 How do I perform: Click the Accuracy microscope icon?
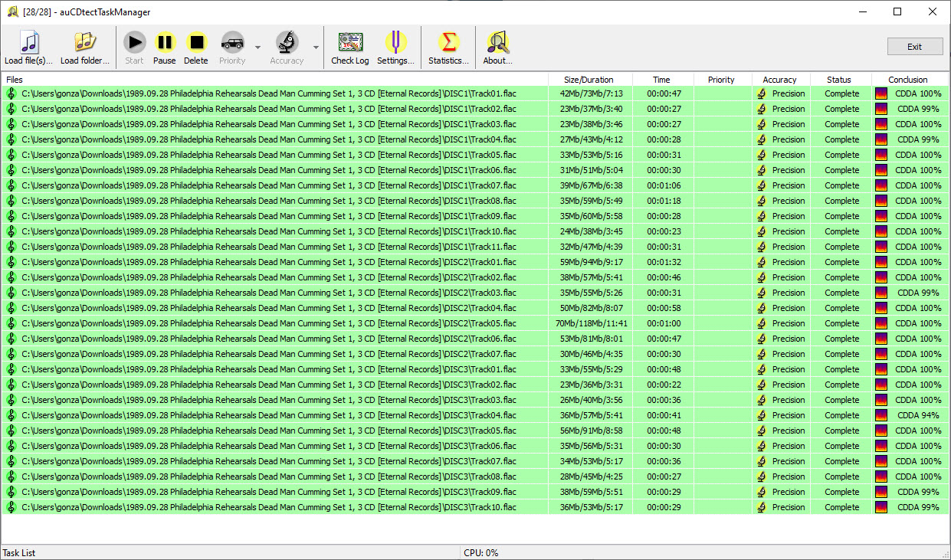pyautogui.click(x=287, y=42)
